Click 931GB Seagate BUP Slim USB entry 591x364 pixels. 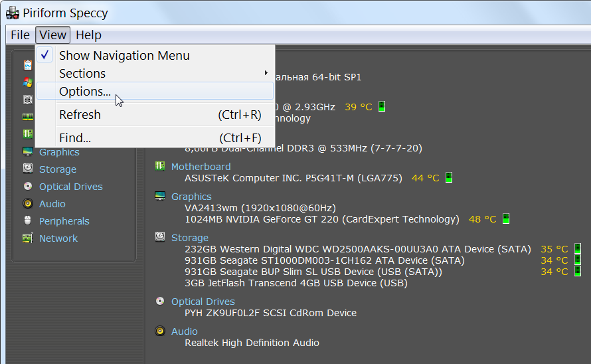(313, 272)
